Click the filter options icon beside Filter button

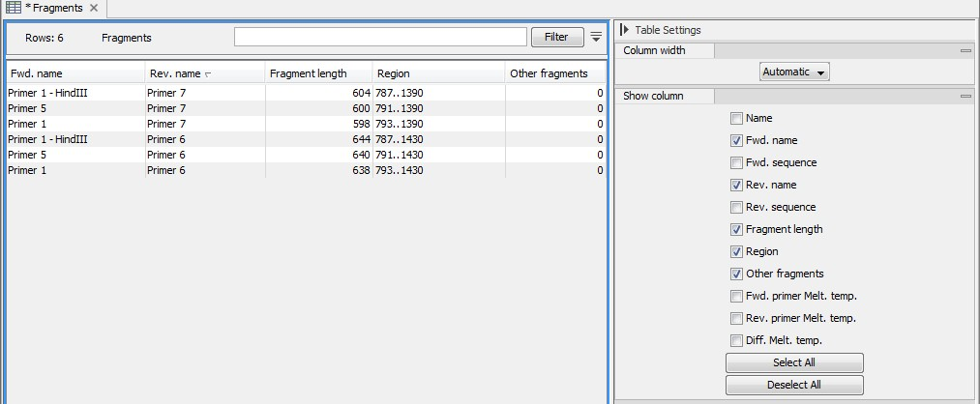pos(596,37)
